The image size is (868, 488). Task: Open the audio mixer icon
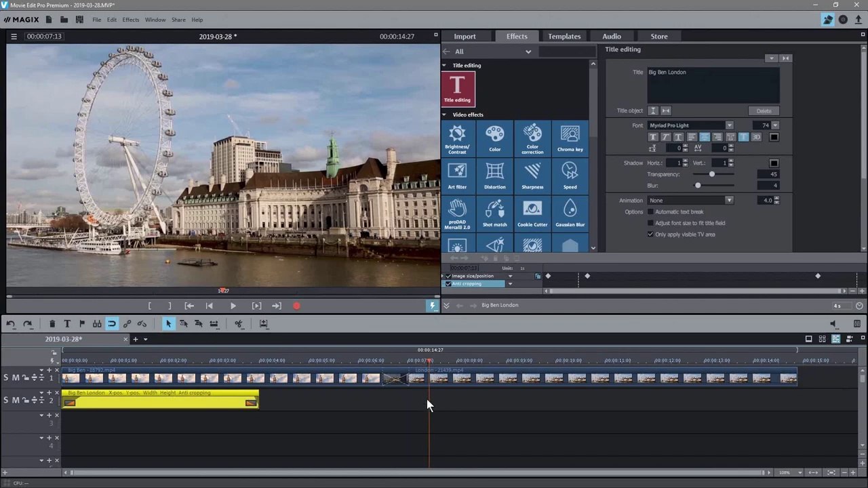click(x=857, y=324)
